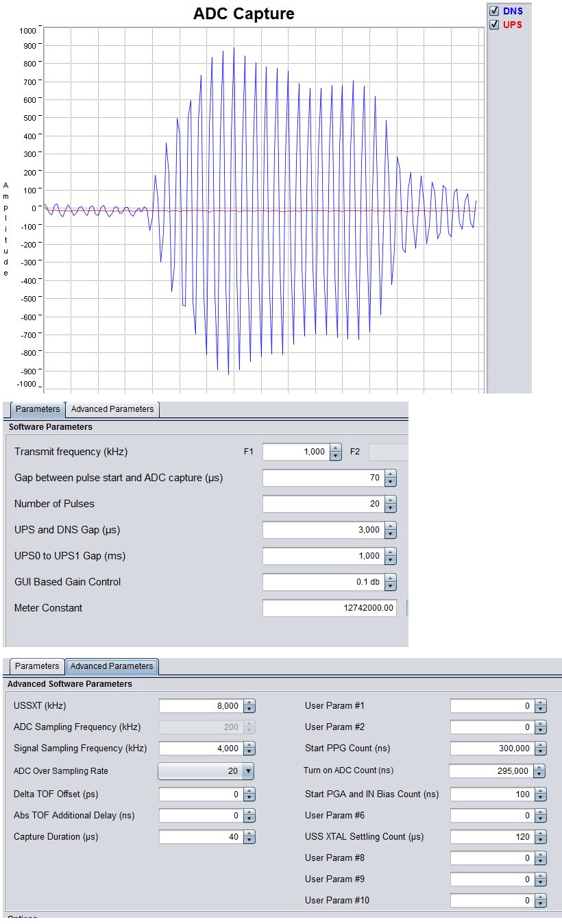Screen dimensions: 562x924
Task: Click the User Param #6 field
Action: click(492, 816)
